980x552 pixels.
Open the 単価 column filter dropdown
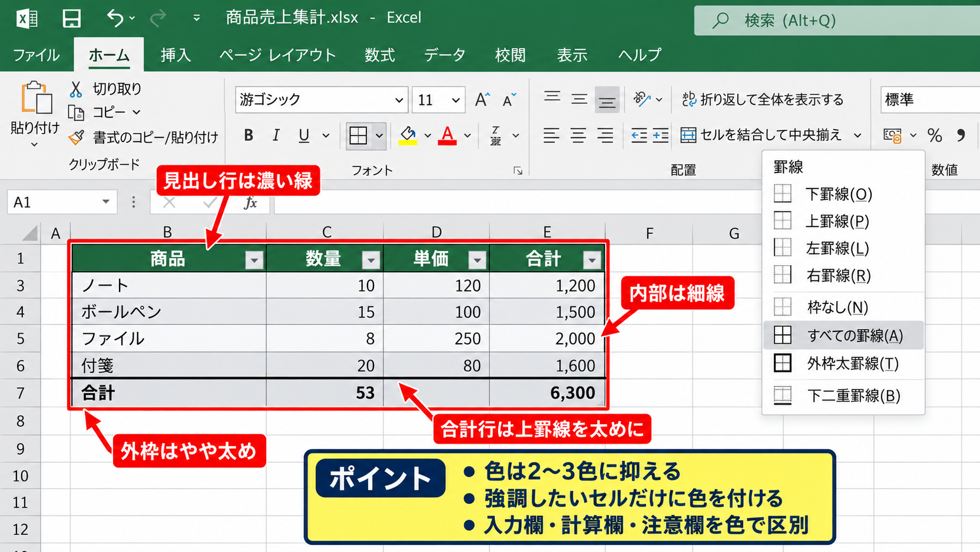click(477, 260)
